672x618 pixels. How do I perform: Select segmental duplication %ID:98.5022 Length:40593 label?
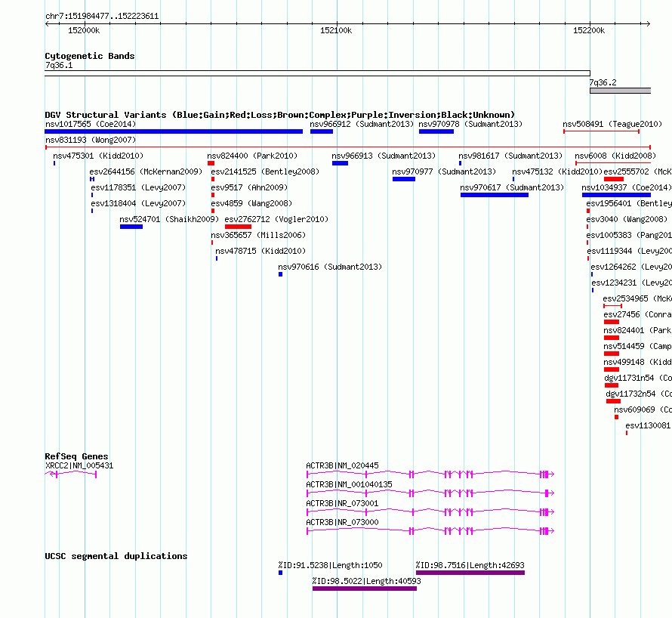pos(367,581)
